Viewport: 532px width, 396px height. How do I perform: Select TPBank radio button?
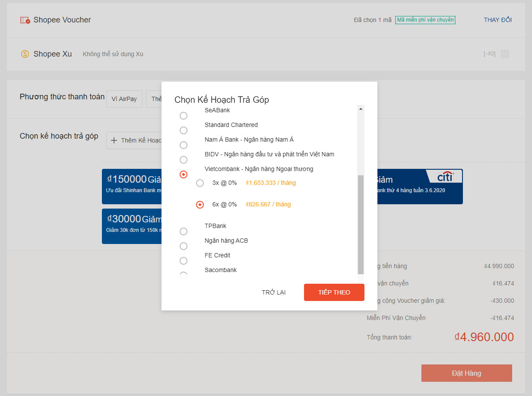click(x=184, y=231)
